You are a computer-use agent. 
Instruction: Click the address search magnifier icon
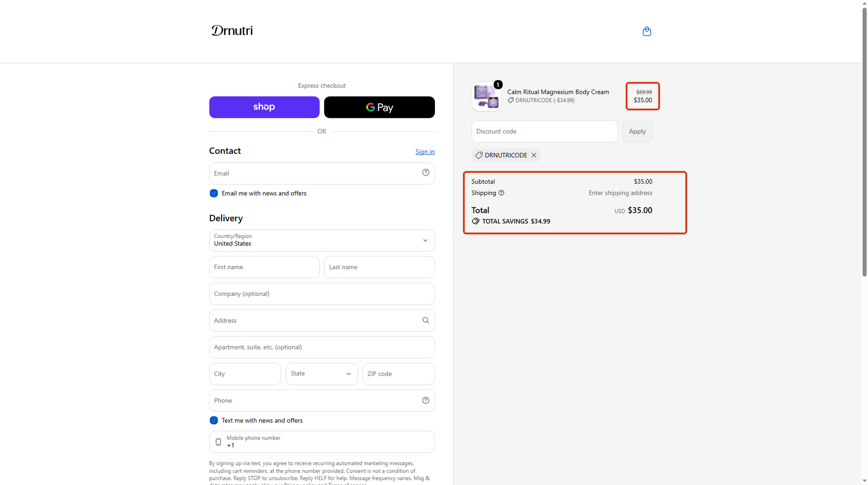(426, 320)
